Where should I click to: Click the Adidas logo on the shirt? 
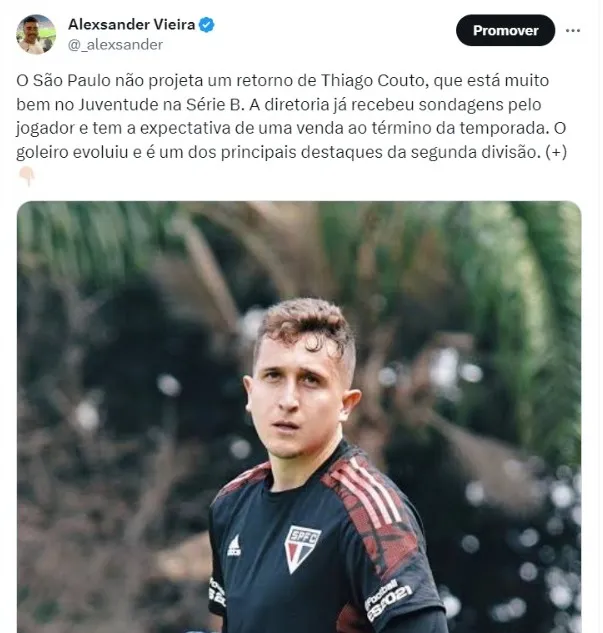[x=234, y=545]
